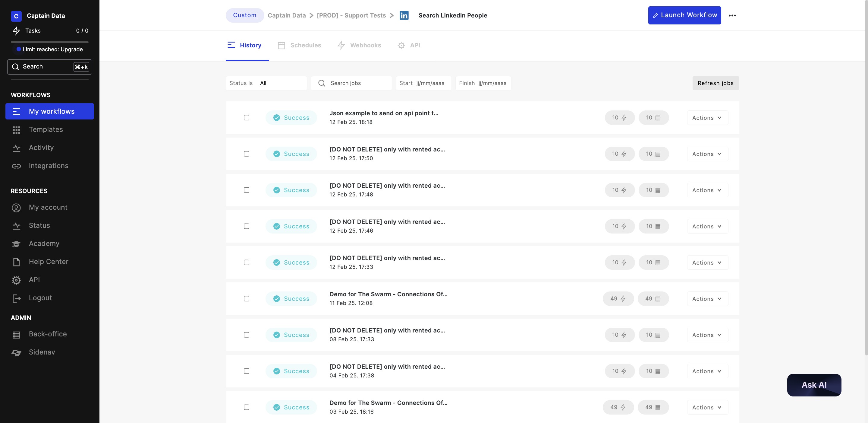Image resolution: width=868 pixels, height=423 pixels.
Task: Click the Activity pulse icon
Action: 16,148
